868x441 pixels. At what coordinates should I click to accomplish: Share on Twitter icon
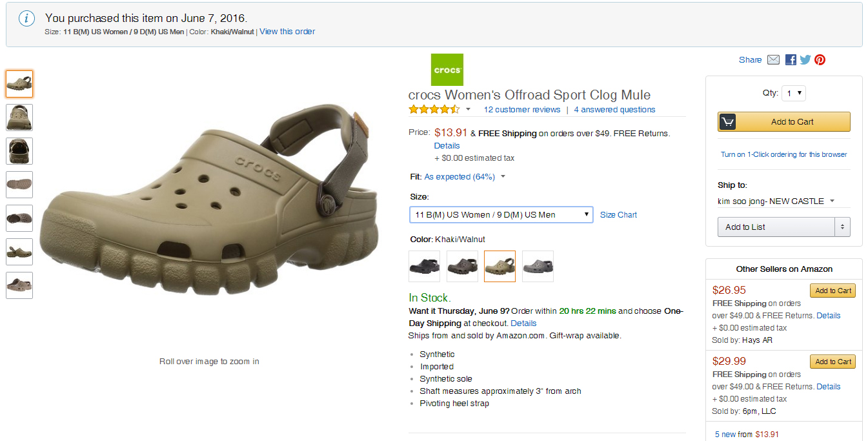tap(805, 60)
